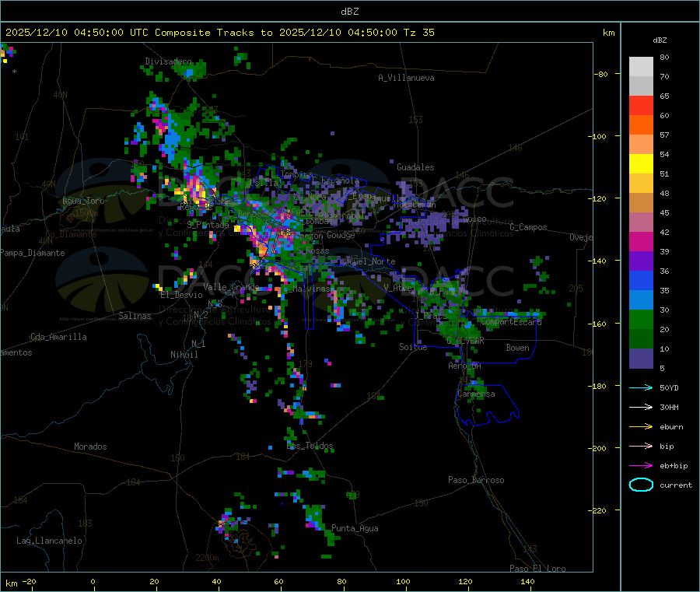This screenshot has height=592, width=700.
Task: Click the El_Desvio place label
Action: [182, 295]
